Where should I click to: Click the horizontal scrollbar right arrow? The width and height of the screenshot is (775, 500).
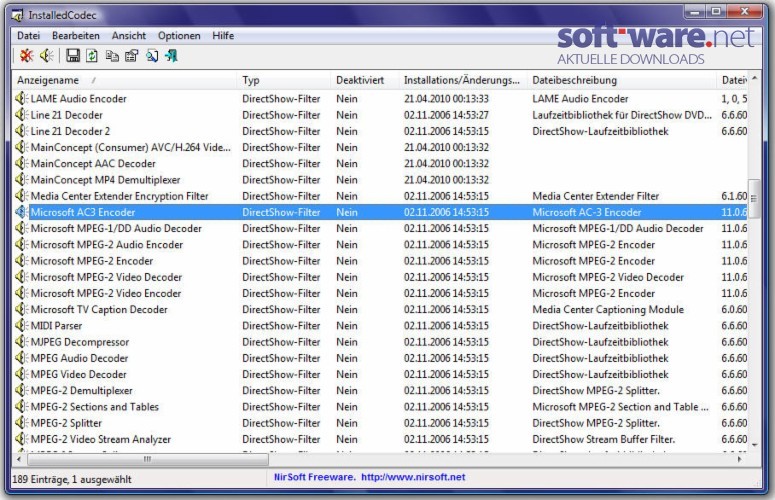point(740,459)
